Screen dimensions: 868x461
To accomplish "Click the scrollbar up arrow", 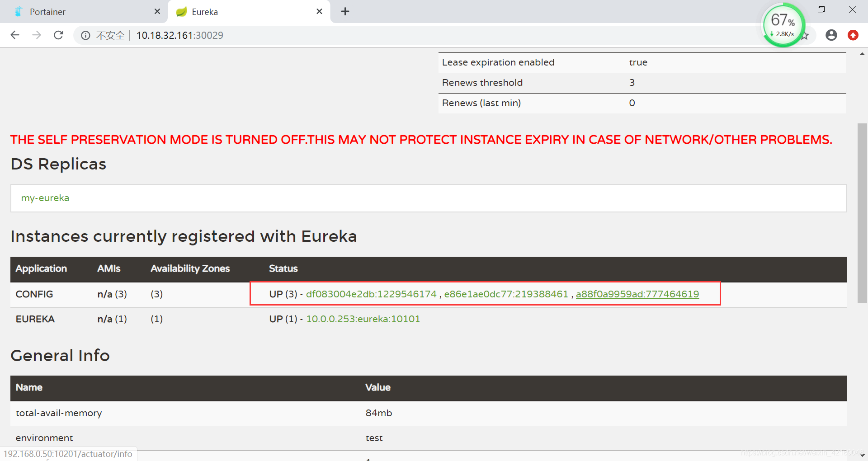I will click(x=862, y=54).
